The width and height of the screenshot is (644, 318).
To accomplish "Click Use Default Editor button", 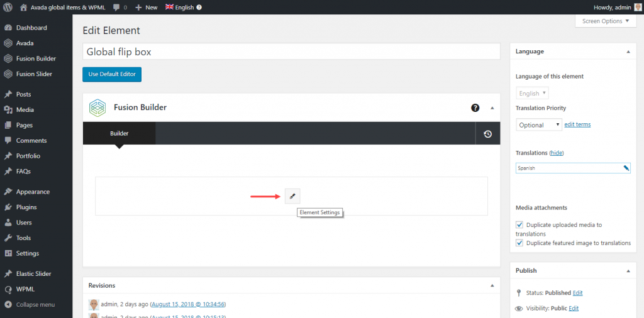I will pyautogui.click(x=112, y=74).
